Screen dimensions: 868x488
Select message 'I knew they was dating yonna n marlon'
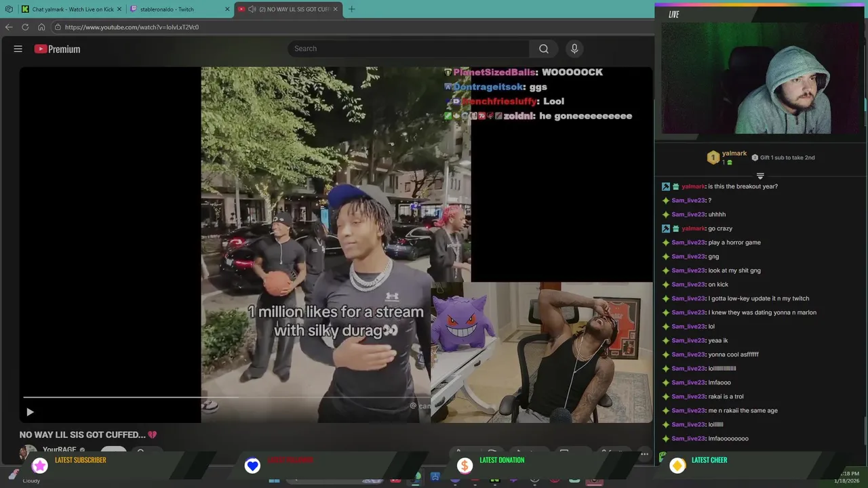(x=762, y=312)
